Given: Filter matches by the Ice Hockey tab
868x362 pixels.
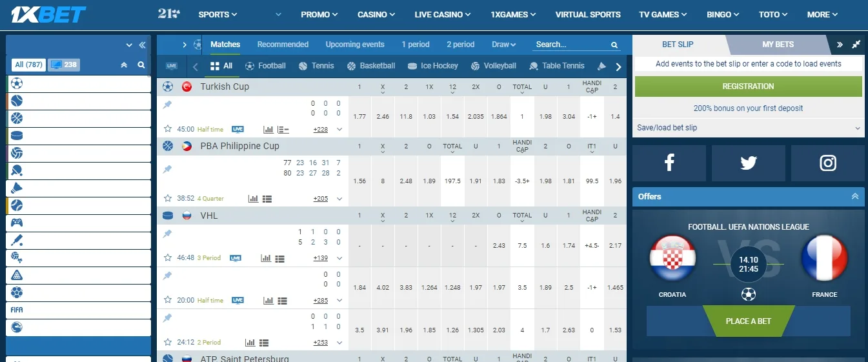Looking at the screenshot, I should pyautogui.click(x=433, y=66).
